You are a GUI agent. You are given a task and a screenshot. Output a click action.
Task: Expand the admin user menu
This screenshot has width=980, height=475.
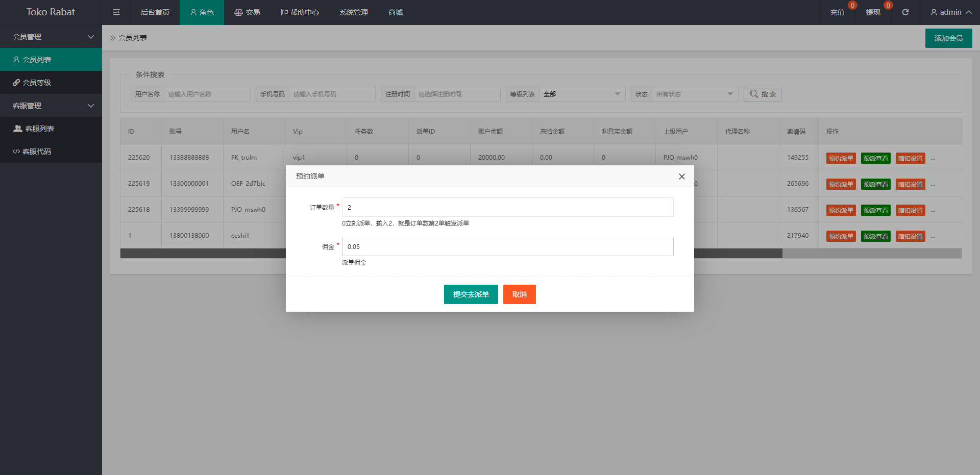951,12
